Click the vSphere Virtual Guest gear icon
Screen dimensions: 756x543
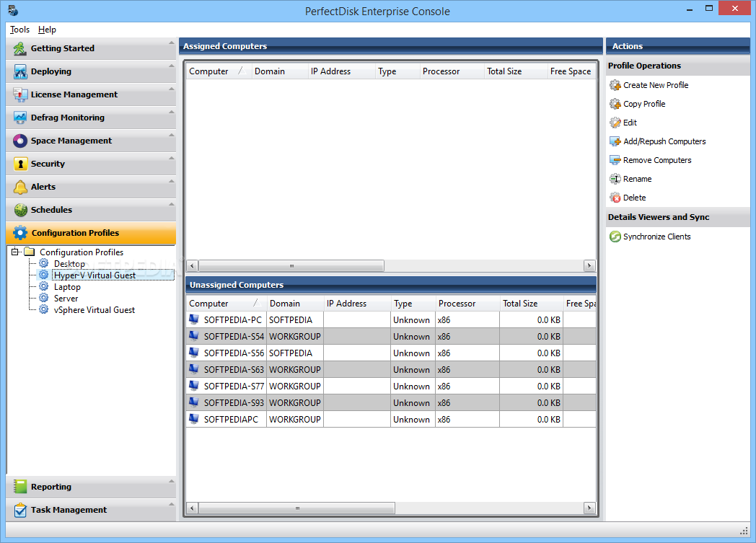point(44,309)
